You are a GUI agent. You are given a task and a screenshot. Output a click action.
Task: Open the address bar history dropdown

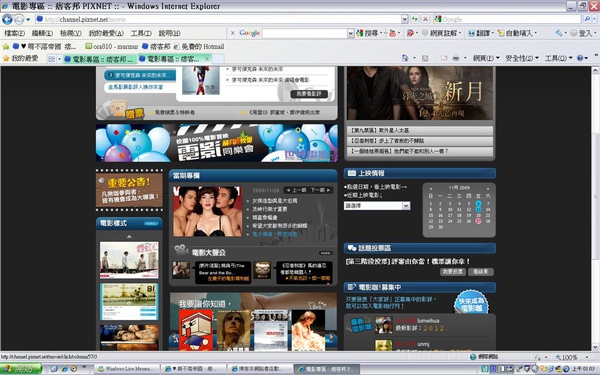click(404, 19)
